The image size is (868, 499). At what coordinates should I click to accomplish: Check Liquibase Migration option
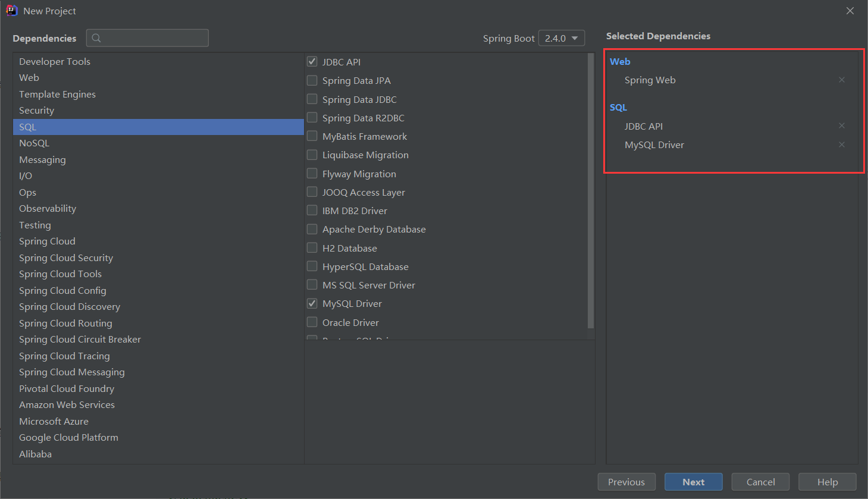(x=312, y=155)
